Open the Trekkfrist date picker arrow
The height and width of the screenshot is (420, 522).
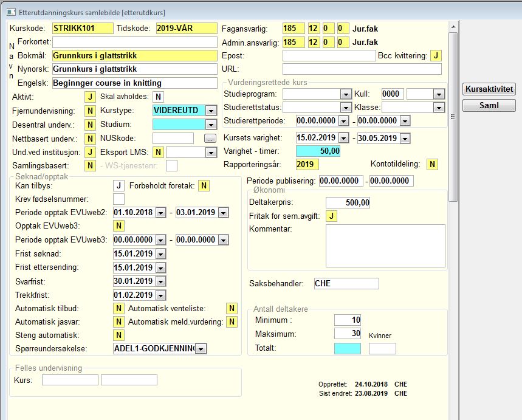click(161, 295)
